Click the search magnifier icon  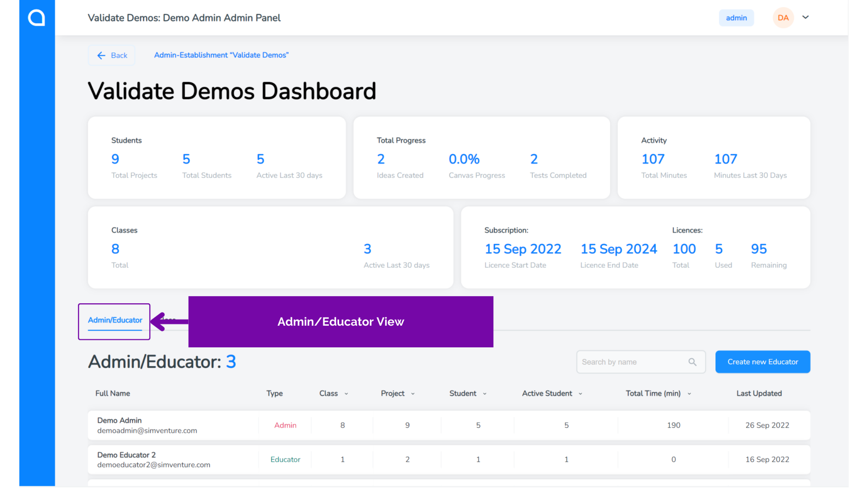pyautogui.click(x=693, y=362)
